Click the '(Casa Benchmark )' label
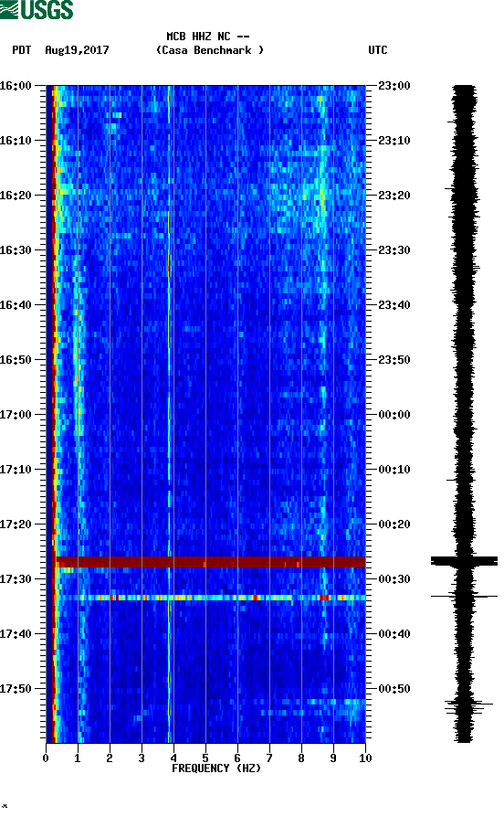 [x=210, y=50]
